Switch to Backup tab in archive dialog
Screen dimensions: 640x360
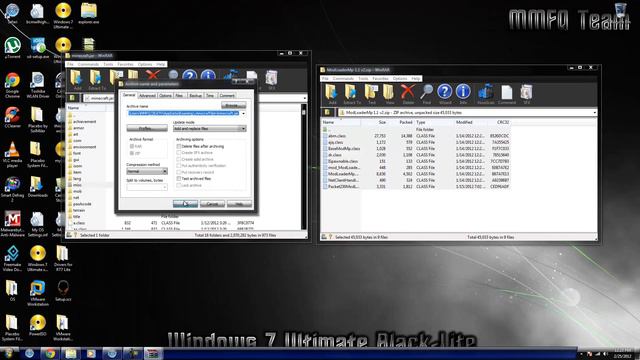[x=196, y=96]
